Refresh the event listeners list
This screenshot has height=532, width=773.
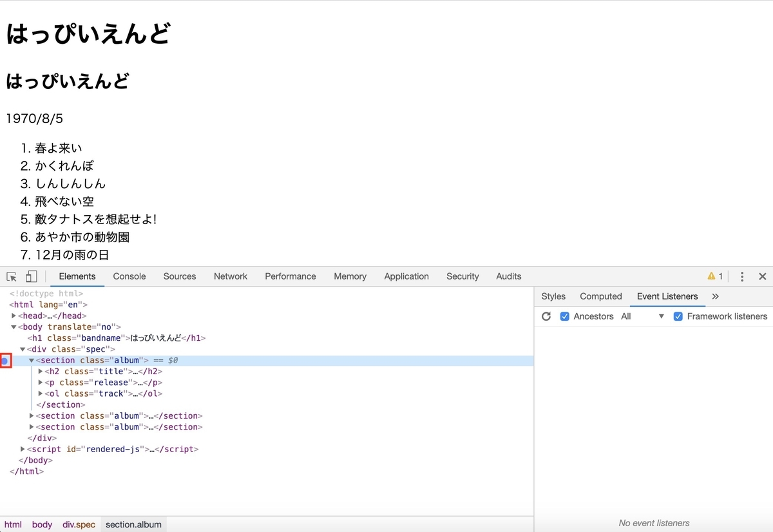546,316
